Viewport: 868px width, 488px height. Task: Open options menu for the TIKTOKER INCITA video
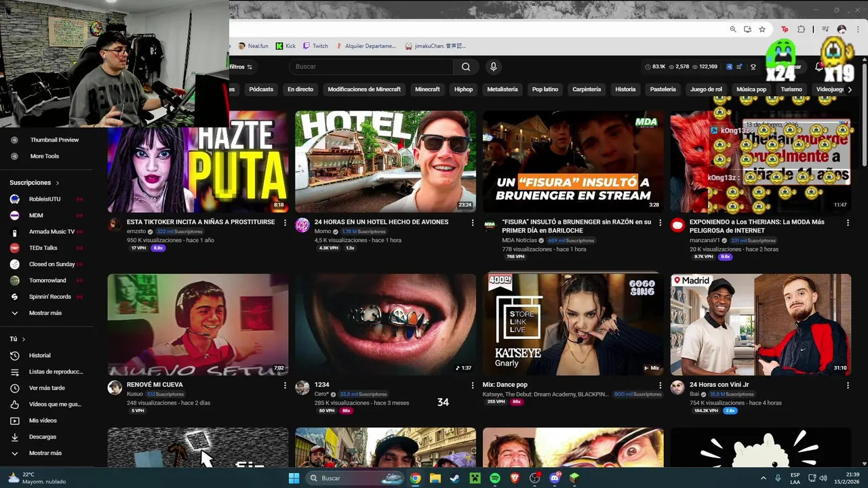click(285, 222)
